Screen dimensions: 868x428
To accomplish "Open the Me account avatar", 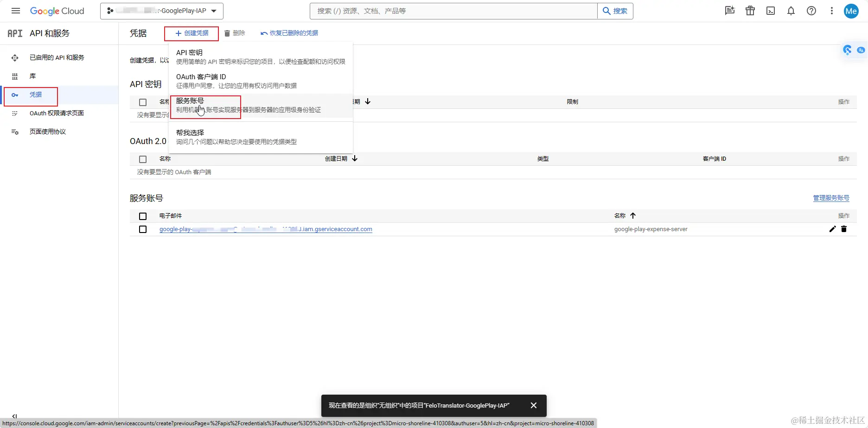I will tap(851, 11).
